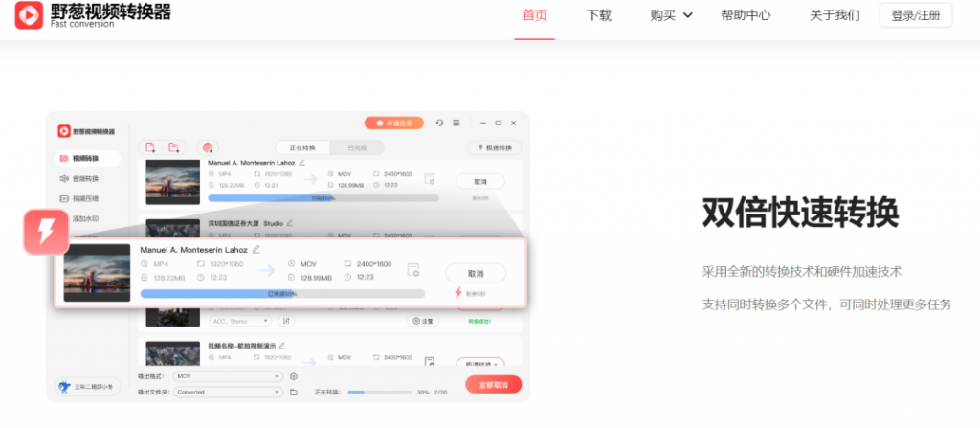Open the 输出文件夹 Converted dropdown
This screenshot has height=428, width=980.
coord(229,392)
